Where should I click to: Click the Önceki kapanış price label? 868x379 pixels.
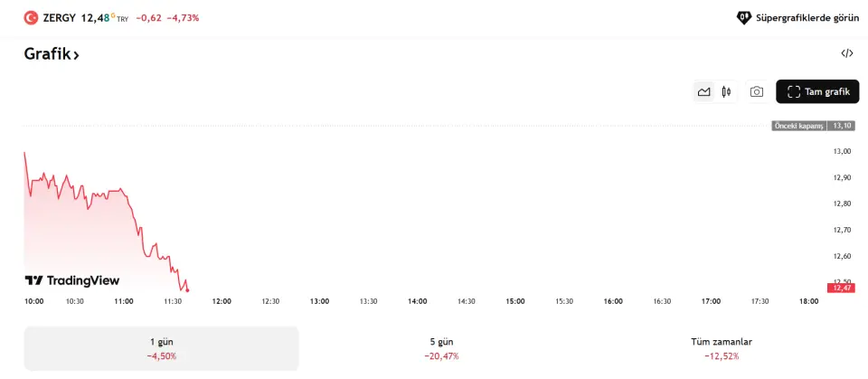point(799,126)
